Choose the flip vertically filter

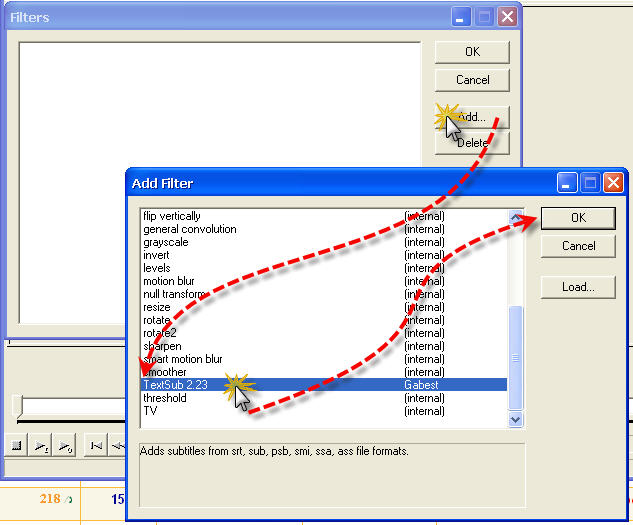point(172,216)
